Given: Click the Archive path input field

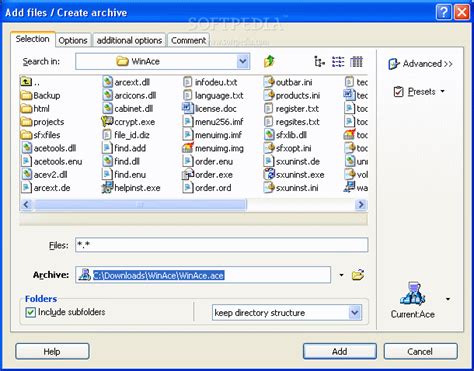Looking at the screenshot, I should point(203,275).
